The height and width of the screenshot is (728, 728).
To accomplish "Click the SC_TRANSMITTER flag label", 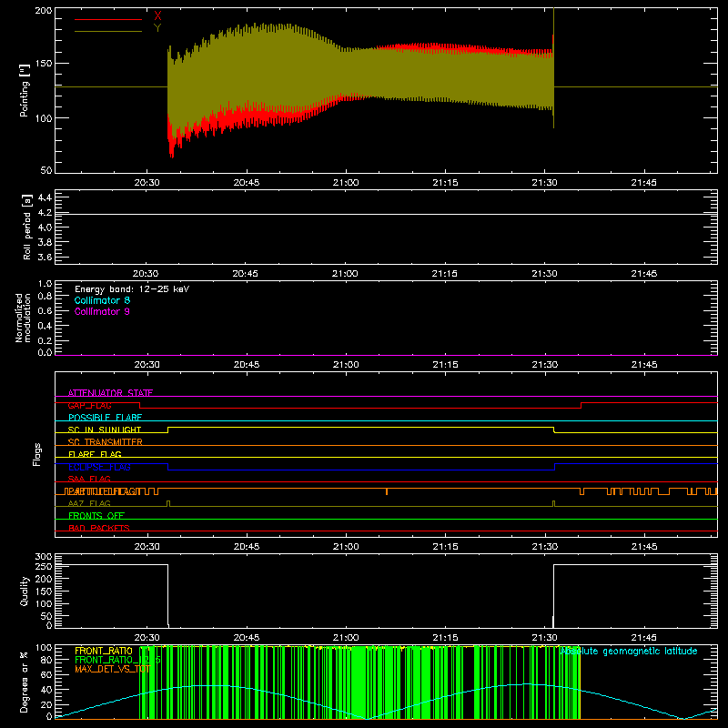I will point(105,442).
